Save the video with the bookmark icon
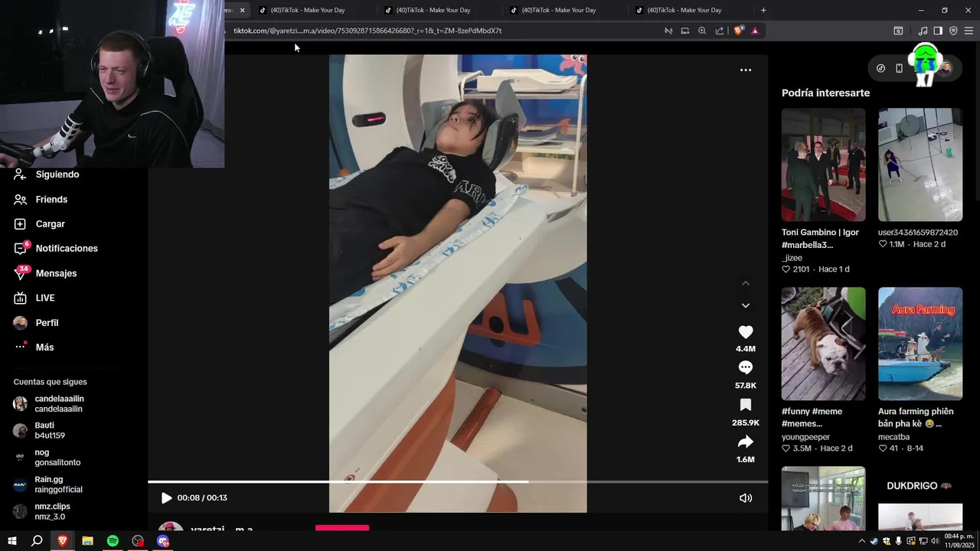The height and width of the screenshot is (551, 980). pos(746,405)
